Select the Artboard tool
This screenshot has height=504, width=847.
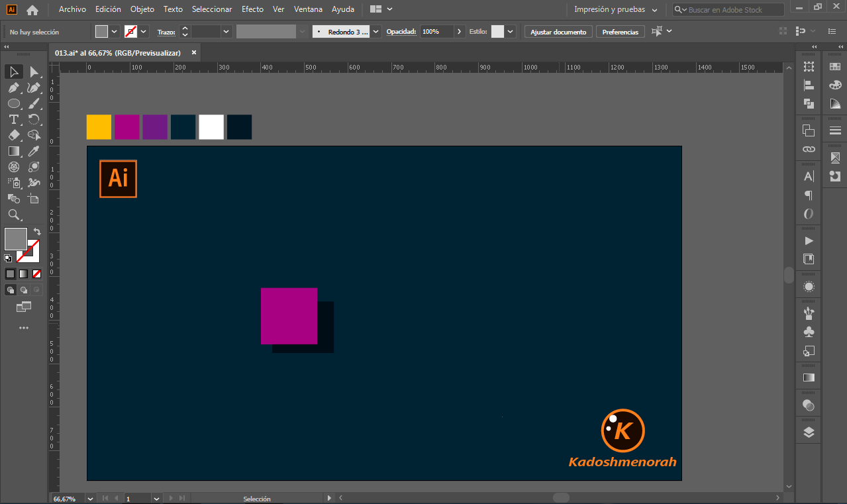click(x=34, y=199)
